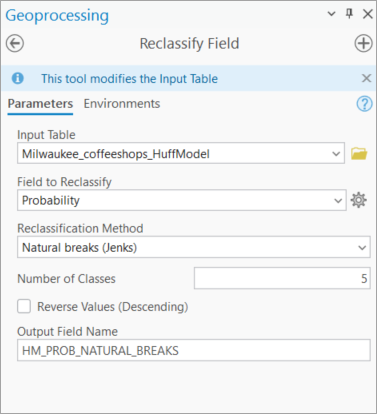
Task: Open field settings gear icon
Action: point(359,200)
